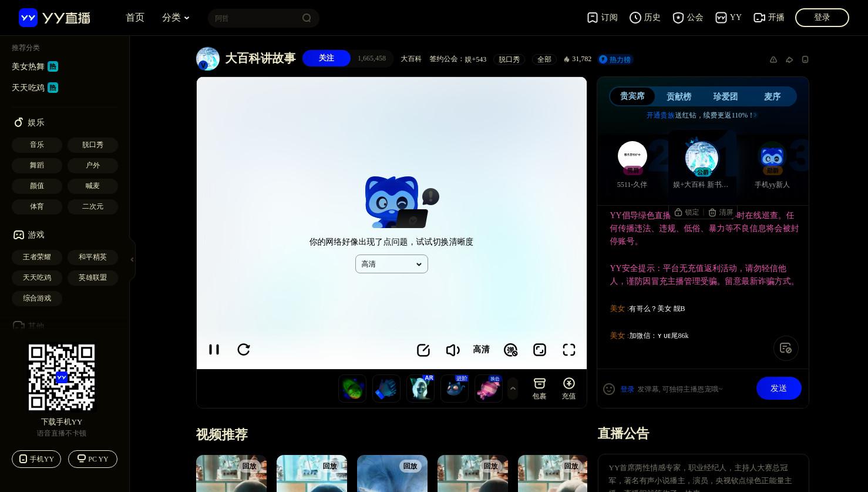Click the 脱口秀 tag beside streamer name
Viewport: 868px width, 492px height.
tap(509, 59)
